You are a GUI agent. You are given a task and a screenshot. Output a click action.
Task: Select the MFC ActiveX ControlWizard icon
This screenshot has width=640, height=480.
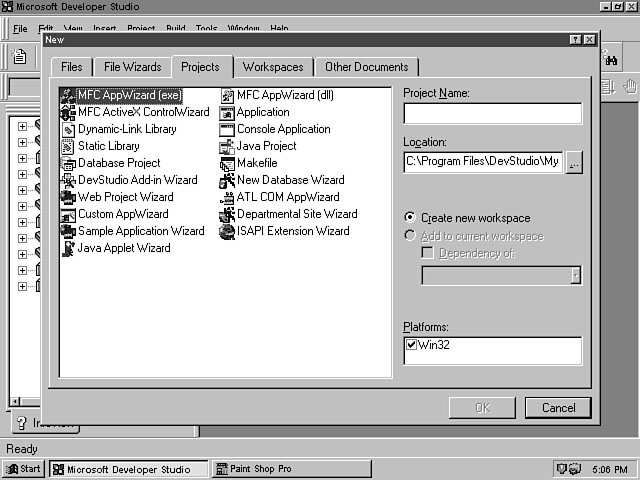68,113
